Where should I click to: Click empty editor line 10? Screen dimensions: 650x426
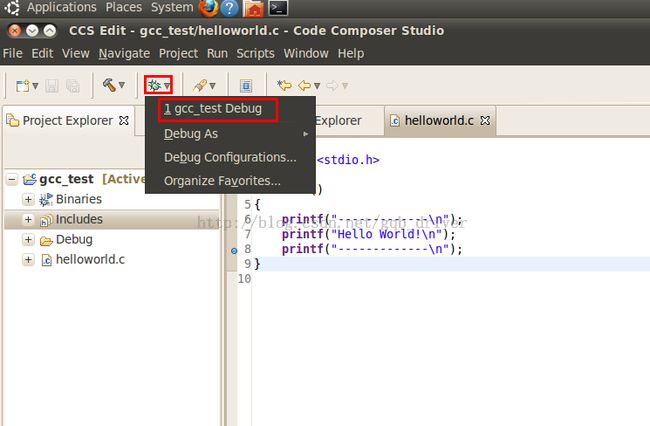tap(450, 279)
